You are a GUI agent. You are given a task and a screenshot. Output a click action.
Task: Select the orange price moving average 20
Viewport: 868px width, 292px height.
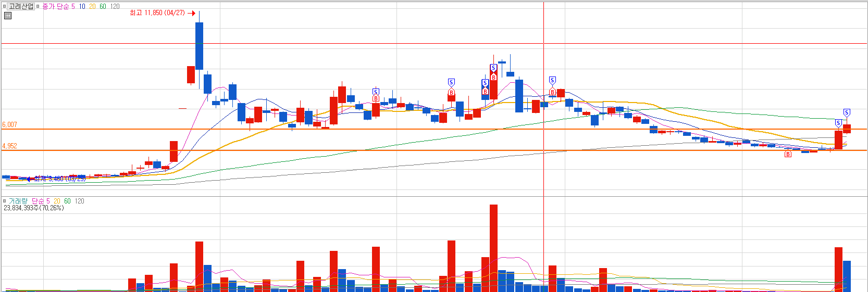coord(92,6)
